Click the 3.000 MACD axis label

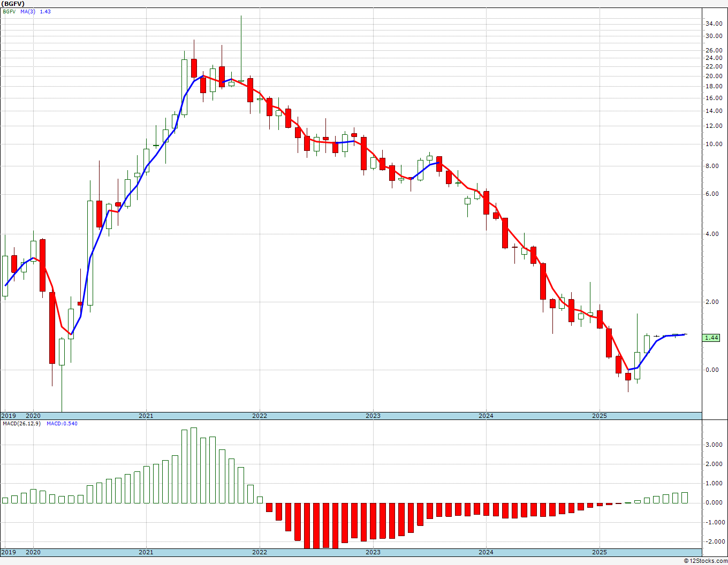tap(714, 445)
